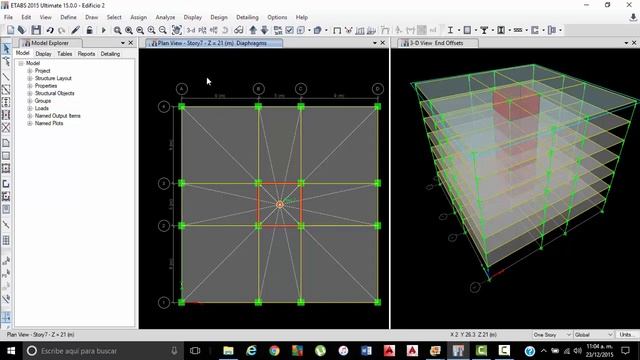640x360 pixels.
Task: Click grid line bubble A in plan view
Action: coord(182,89)
